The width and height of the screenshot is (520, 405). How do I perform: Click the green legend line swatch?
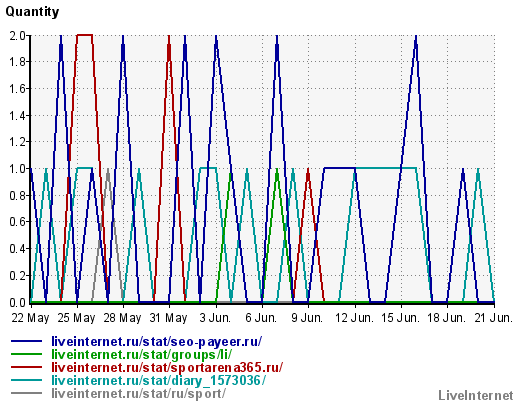[x=27, y=354]
